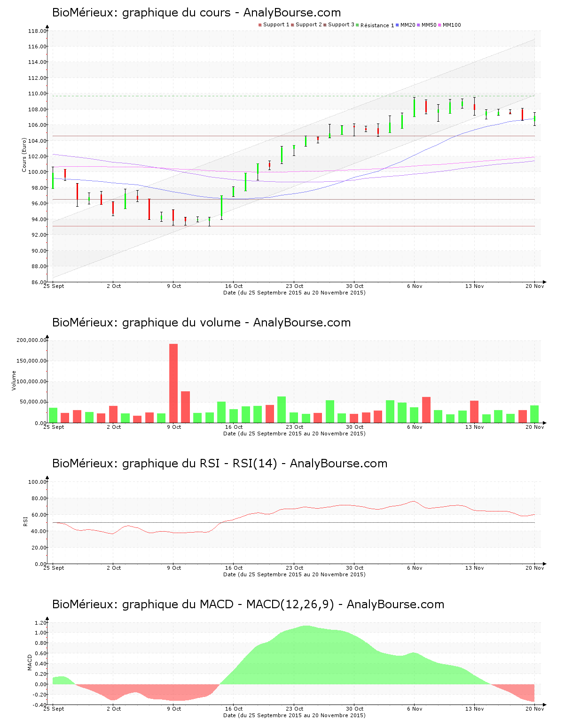Click the 200,000.00 value on the volume axis
The width and height of the screenshot is (564, 728).
tap(31, 340)
